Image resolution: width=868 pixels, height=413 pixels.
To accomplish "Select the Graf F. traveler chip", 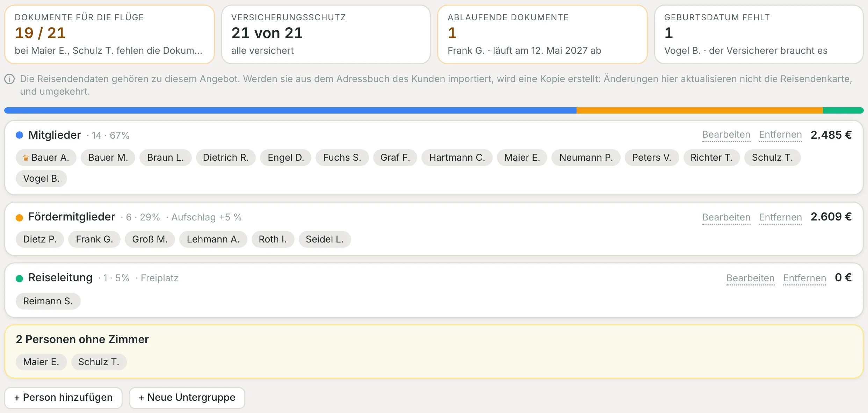I will pyautogui.click(x=395, y=158).
